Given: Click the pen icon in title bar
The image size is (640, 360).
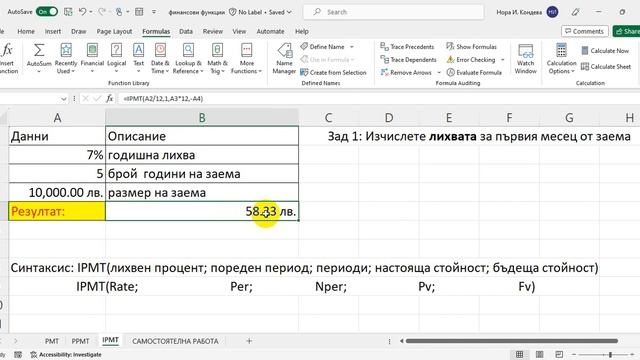Looking at the screenshot, I should tap(576, 12).
